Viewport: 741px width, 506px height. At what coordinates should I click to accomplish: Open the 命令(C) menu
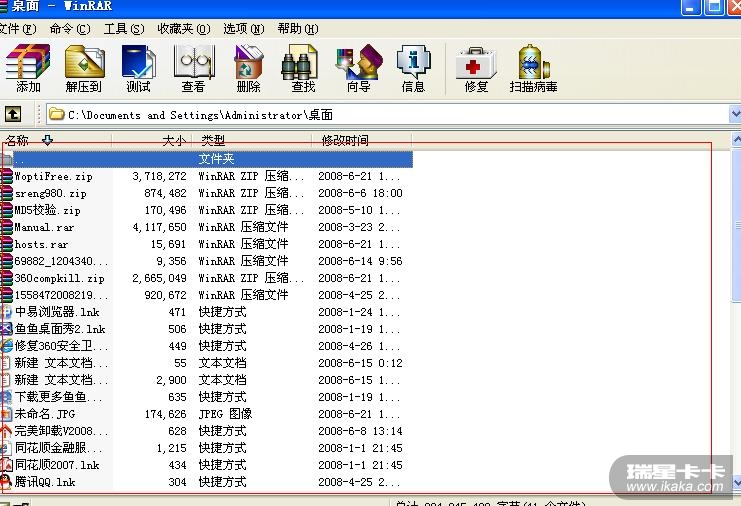[70, 29]
